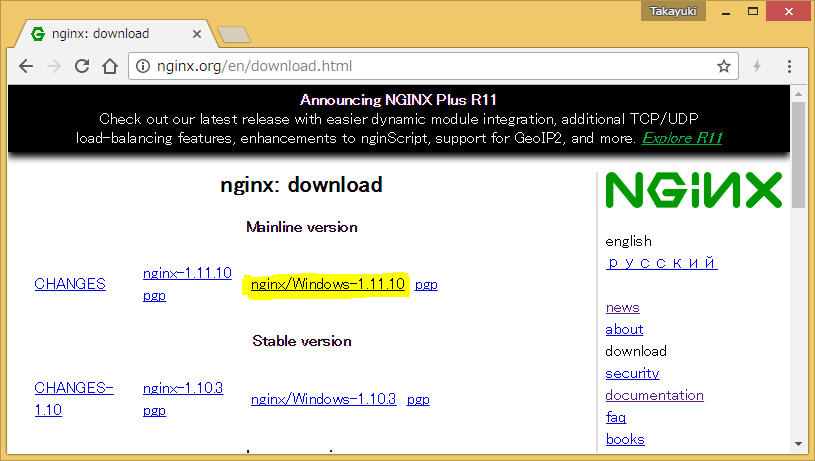Open the Takayuki profile button

click(673, 11)
